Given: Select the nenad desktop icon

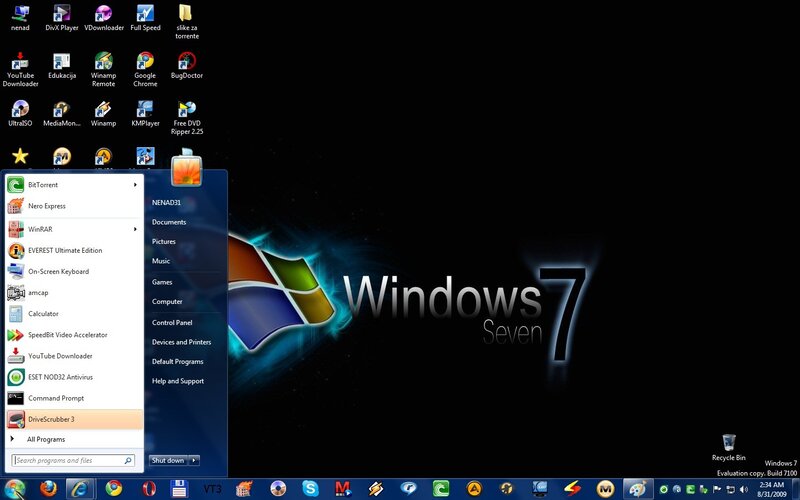Looking at the screenshot, I should tap(20, 18).
